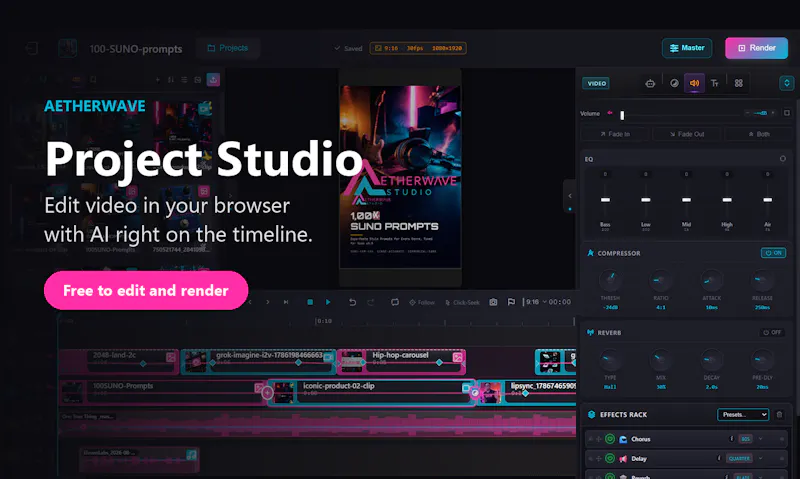Click the undo arrow icon
Screen dimensions: 800x479
[x=352, y=302]
